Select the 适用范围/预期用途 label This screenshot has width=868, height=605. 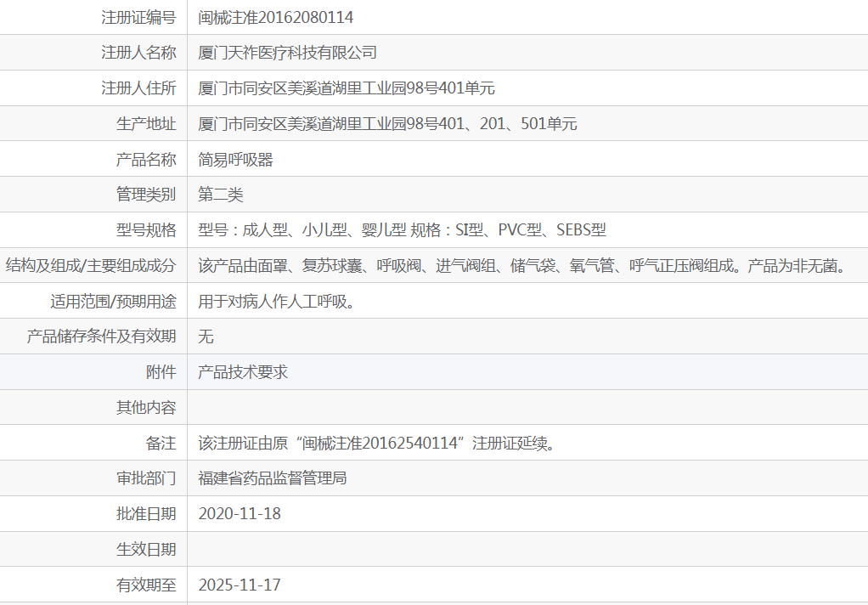113,302
